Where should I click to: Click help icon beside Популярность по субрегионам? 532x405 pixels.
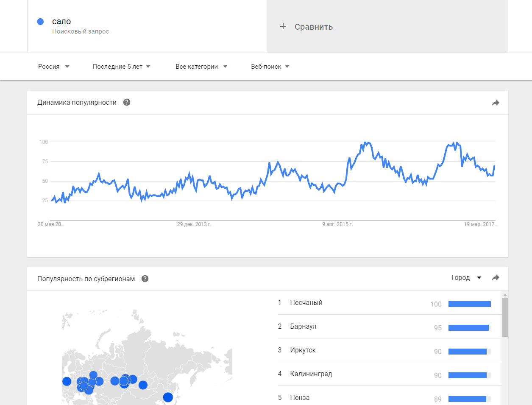[x=145, y=279]
